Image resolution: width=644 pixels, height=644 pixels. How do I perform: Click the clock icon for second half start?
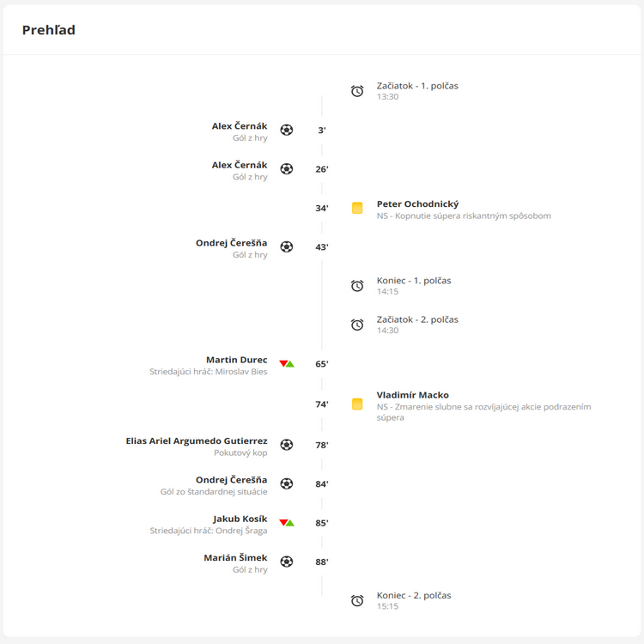[x=357, y=325]
